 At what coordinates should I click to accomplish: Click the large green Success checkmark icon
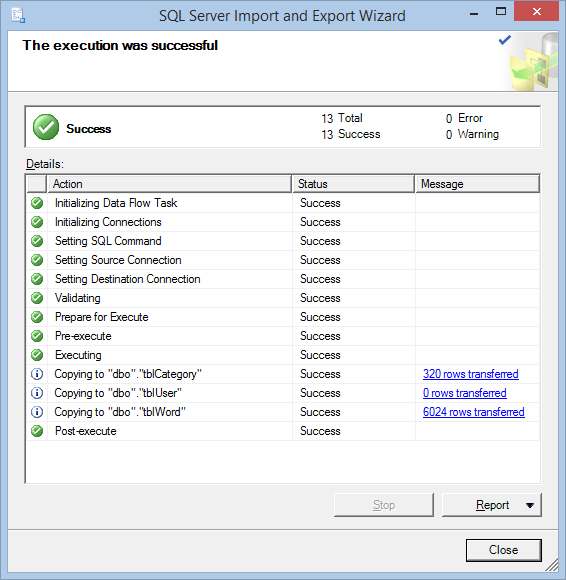point(46,127)
